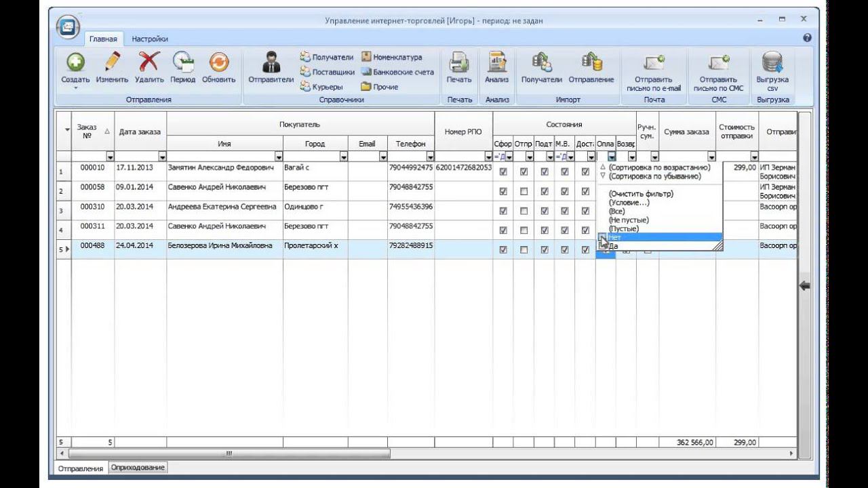Screen dimensions: 868x488
Task: Open the Имя column filter dropdown
Action: point(278,157)
